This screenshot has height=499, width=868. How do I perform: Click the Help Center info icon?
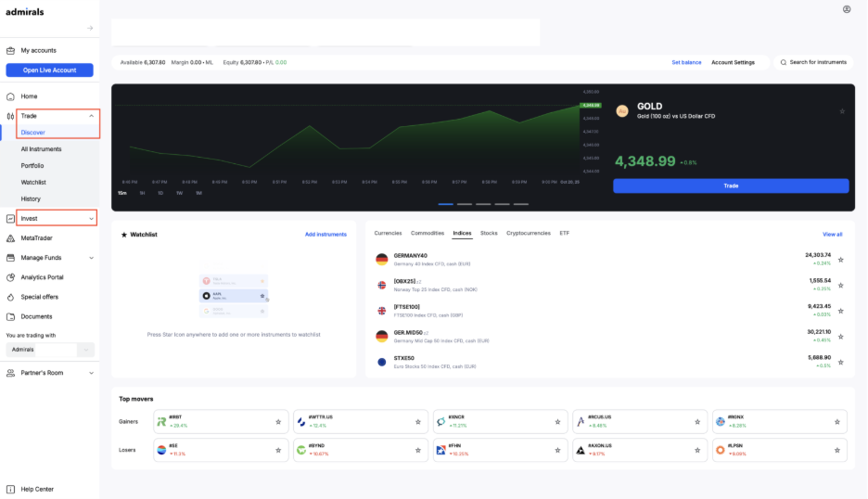(x=10, y=489)
